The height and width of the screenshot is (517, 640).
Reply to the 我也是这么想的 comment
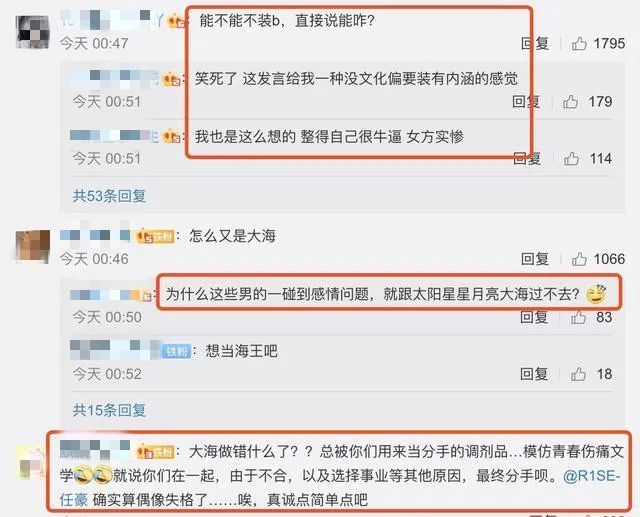pos(527,159)
